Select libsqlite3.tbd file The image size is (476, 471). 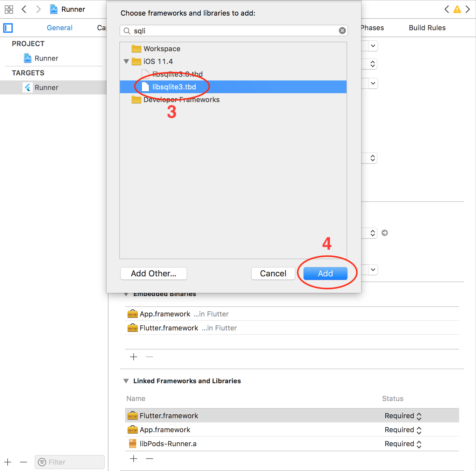click(x=233, y=87)
